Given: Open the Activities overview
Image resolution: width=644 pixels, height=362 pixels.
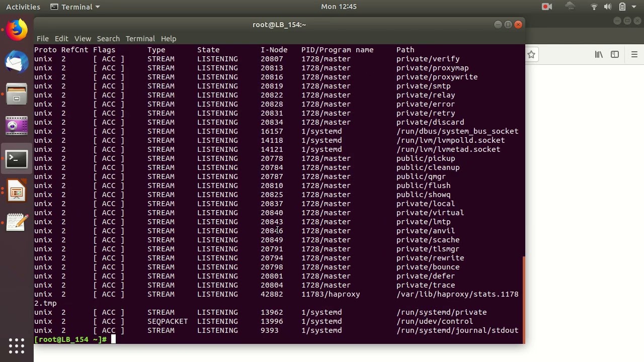Looking at the screenshot, I should click(x=23, y=7).
